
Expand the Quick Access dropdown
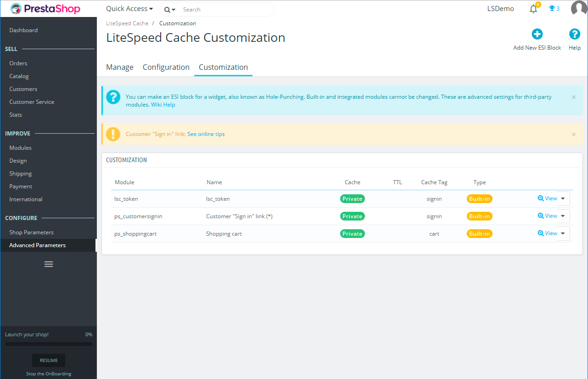[129, 9]
